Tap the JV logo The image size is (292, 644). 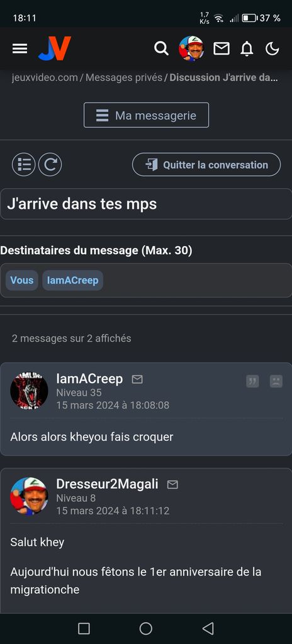[55, 48]
